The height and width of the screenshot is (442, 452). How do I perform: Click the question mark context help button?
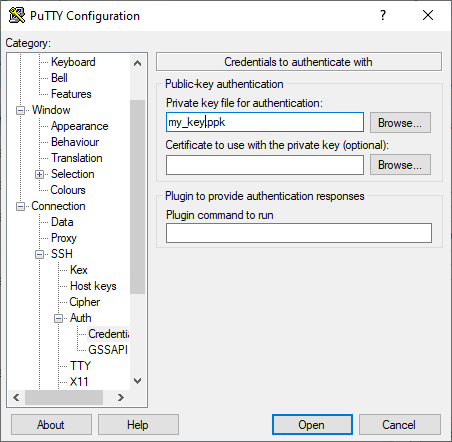tap(383, 15)
